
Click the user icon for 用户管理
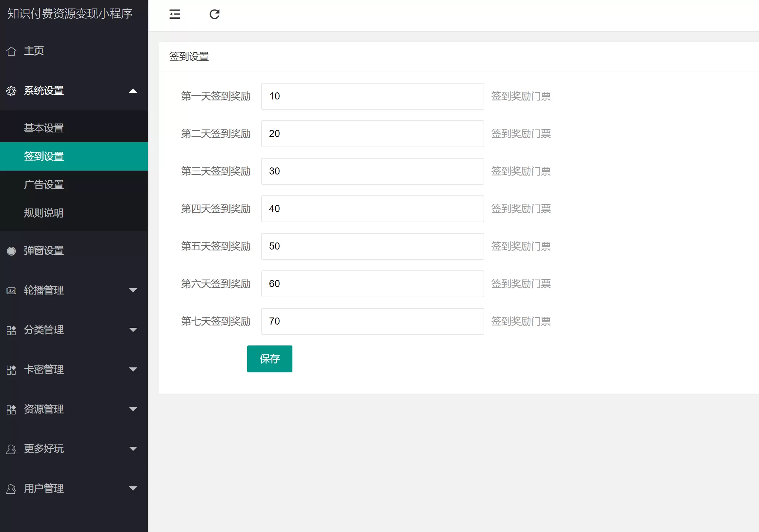pyautogui.click(x=11, y=489)
